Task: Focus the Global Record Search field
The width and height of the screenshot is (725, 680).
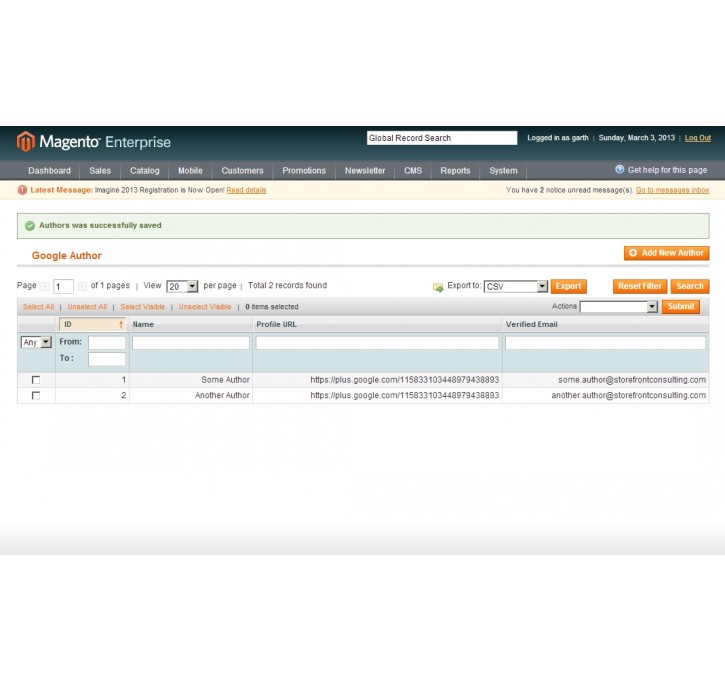Action: [x=442, y=138]
